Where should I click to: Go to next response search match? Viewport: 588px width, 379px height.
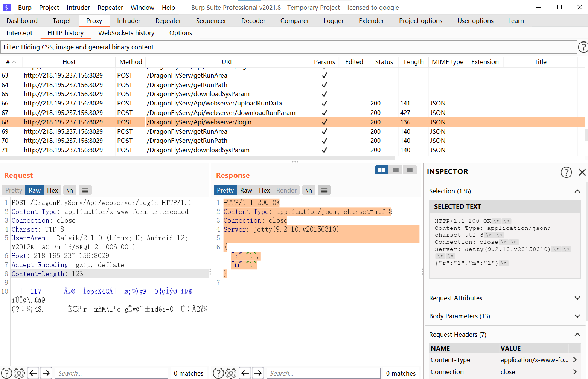(x=258, y=373)
